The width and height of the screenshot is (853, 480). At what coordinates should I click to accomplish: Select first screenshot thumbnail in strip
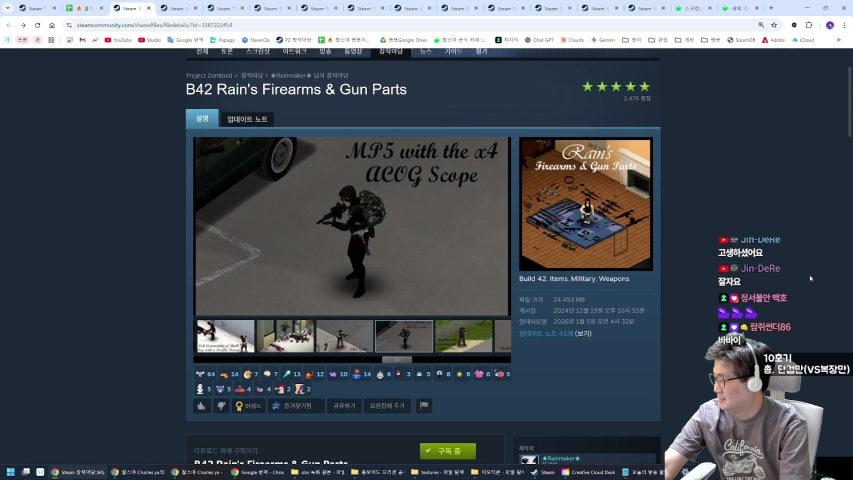pos(225,336)
